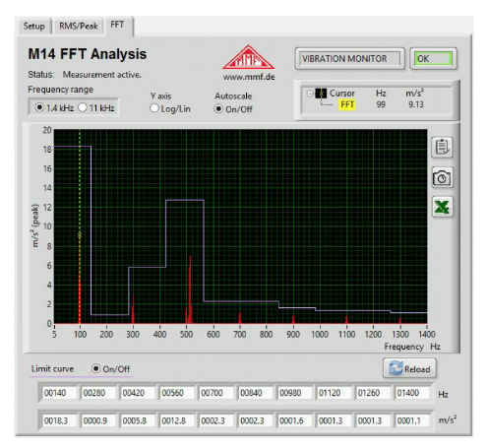
Task: Edit the 00420 Hz limit field
Action: point(138,393)
